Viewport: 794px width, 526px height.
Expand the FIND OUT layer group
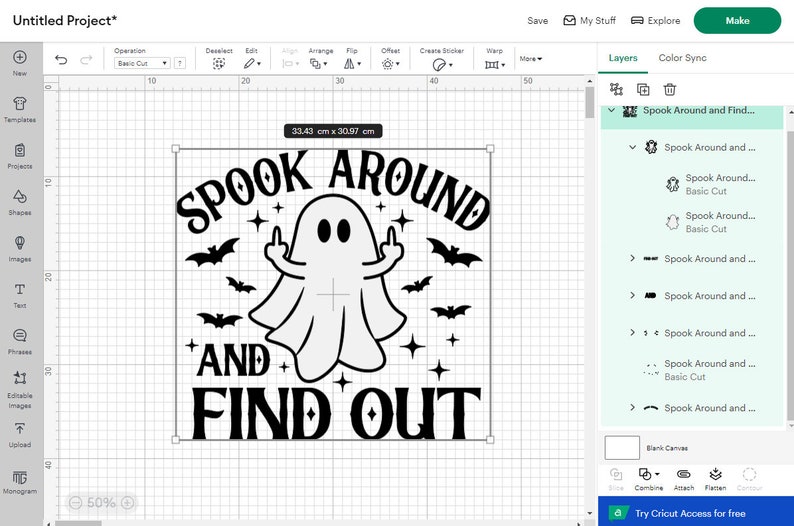tap(632, 258)
